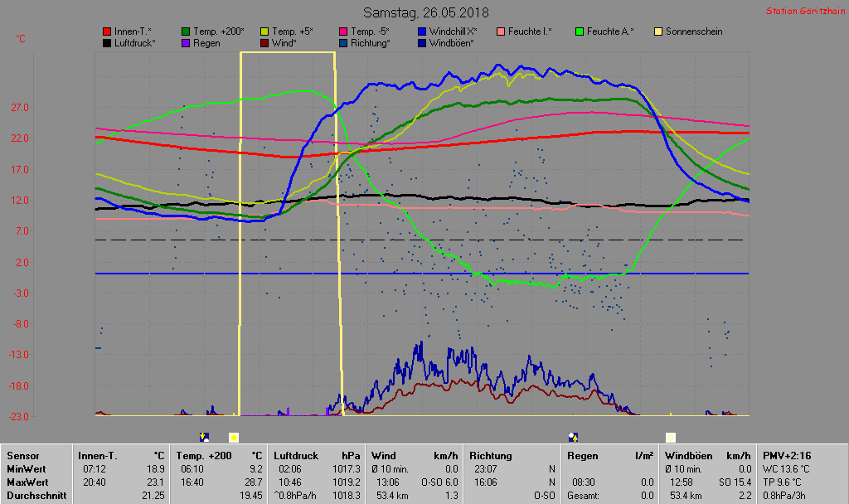This screenshot has height=504, width=849.
Task: Click the Temp. +200 average value 19.45
Action: (251, 496)
